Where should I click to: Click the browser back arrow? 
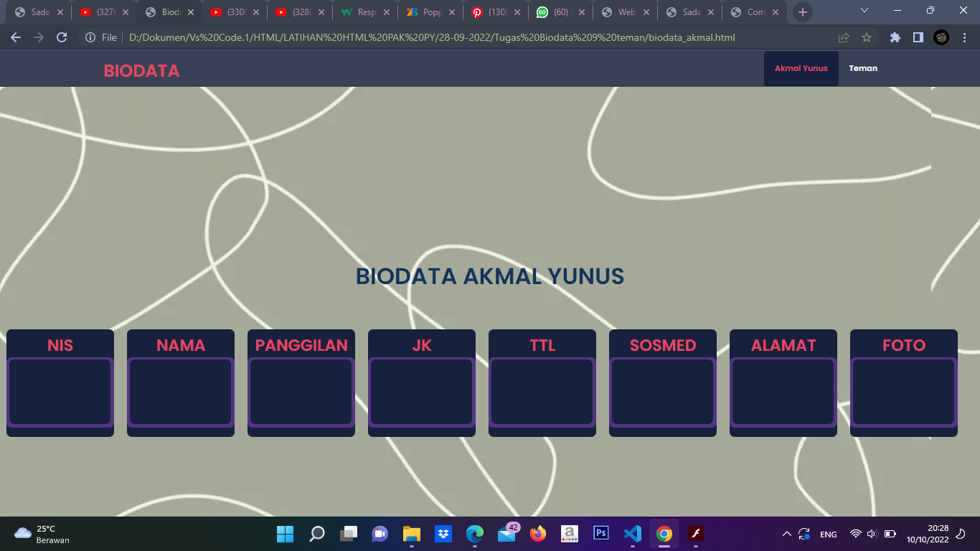tap(16, 37)
